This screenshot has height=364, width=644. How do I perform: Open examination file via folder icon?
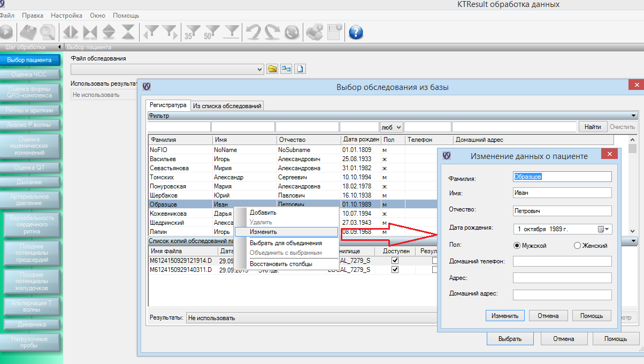[272, 69]
